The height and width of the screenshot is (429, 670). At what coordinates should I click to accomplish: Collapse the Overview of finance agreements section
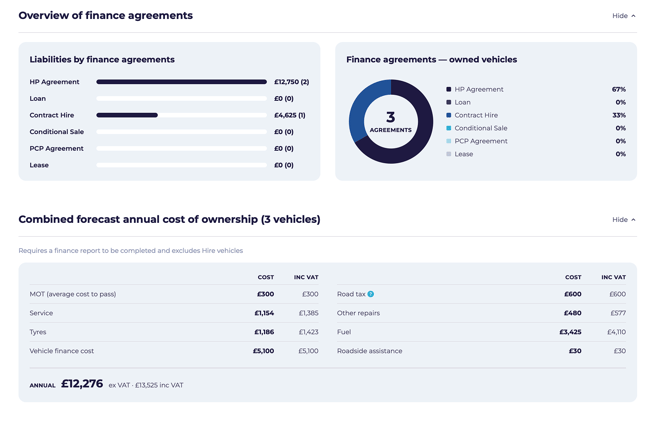click(x=623, y=16)
